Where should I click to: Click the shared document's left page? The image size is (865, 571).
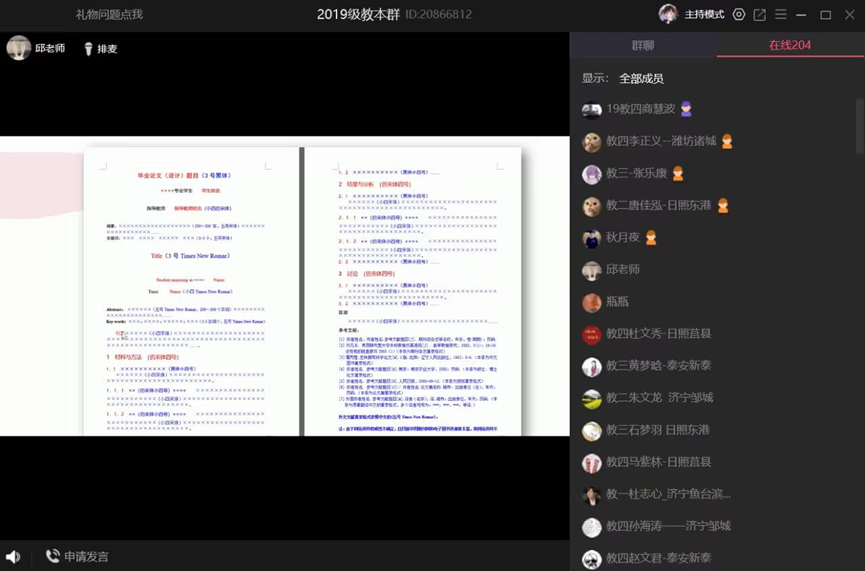[191, 291]
